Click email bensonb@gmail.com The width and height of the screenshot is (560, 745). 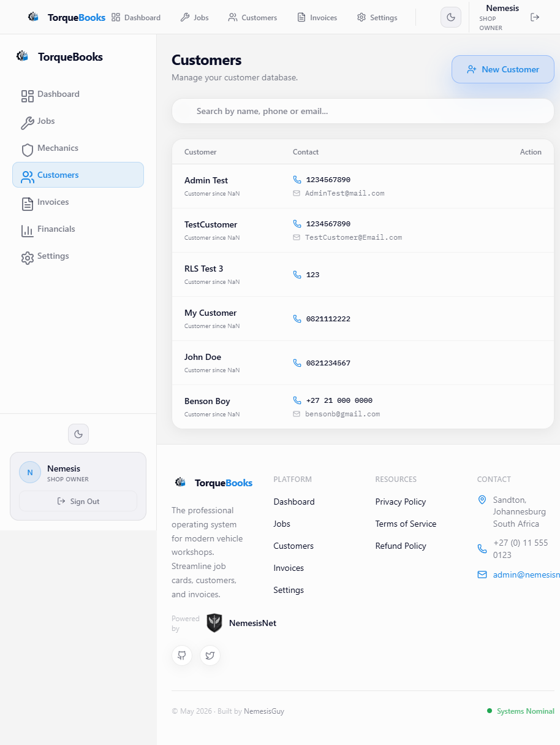(x=342, y=414)
